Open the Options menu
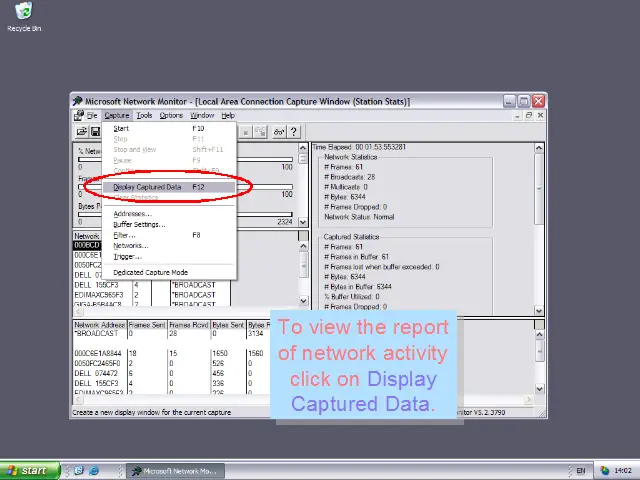Viewport: 640px width, 480px height. [x=171, y=116]
